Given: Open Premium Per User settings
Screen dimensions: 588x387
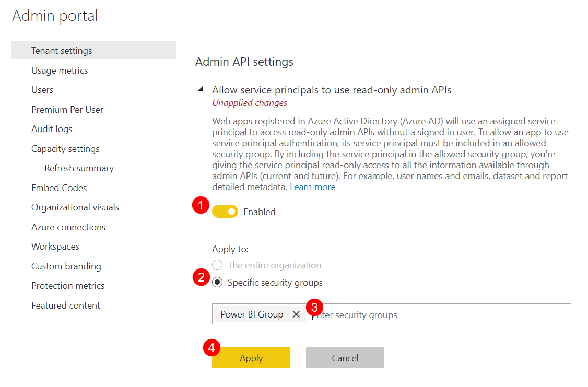Looking at the screenshot, I should pyautogui.click(x=67, y=109).
